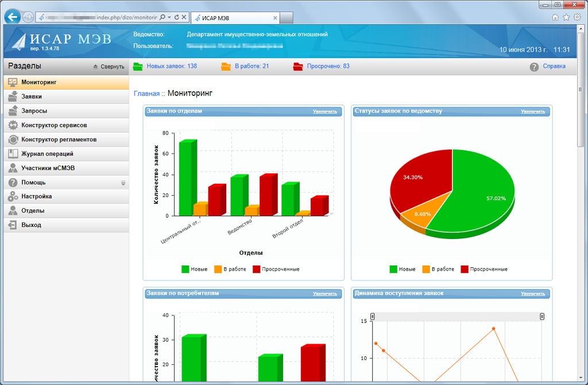Click the refresh icon in address bar
The width and height of the screenshot is (588, 385).
[x=177, y=17]
